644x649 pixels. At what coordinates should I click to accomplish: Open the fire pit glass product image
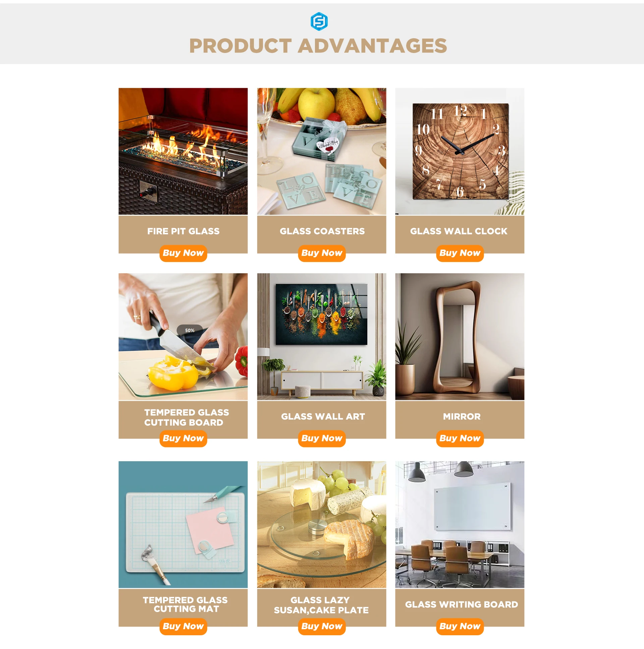tap(183, 151)
